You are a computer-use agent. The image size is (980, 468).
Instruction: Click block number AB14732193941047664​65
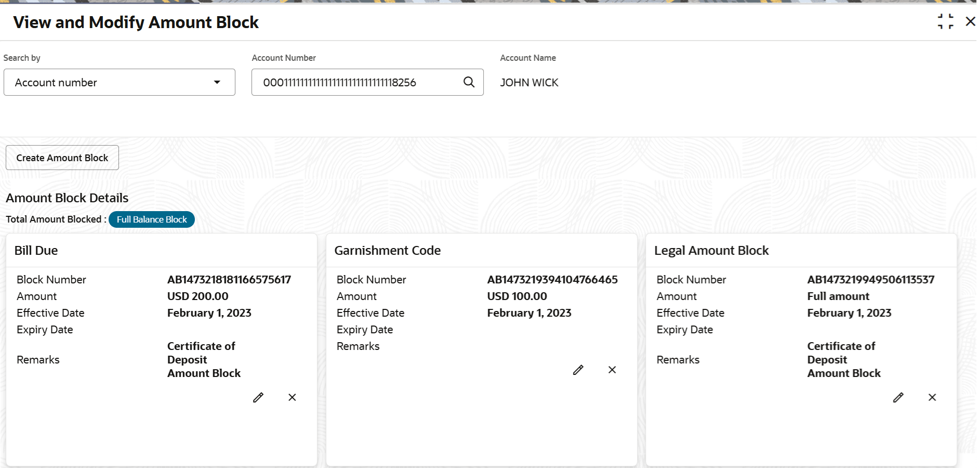552,280
